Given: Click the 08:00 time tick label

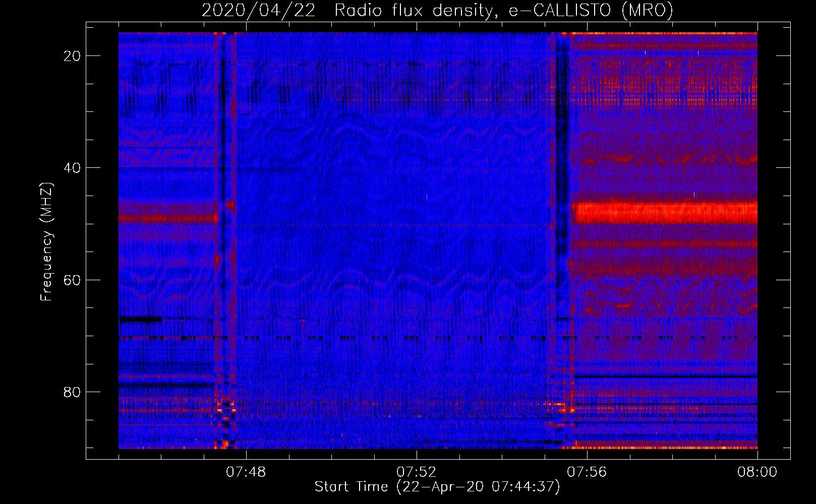Looking at the screenshot, I should pos(757,472).
